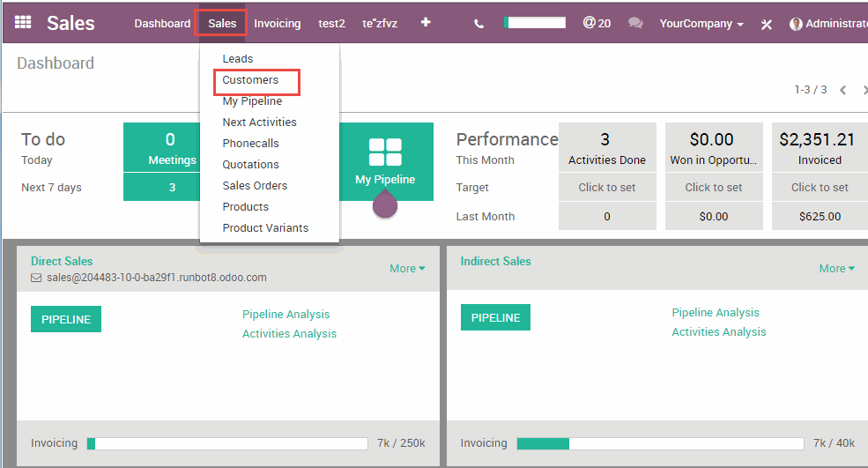Set the Invoiced target value
Viewport: 868px width, 468px height.
coord(820,187)
